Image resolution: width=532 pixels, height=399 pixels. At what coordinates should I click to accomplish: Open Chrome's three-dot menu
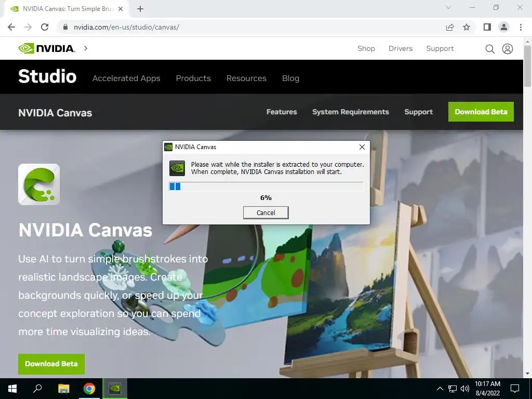(x=521, y=27)
